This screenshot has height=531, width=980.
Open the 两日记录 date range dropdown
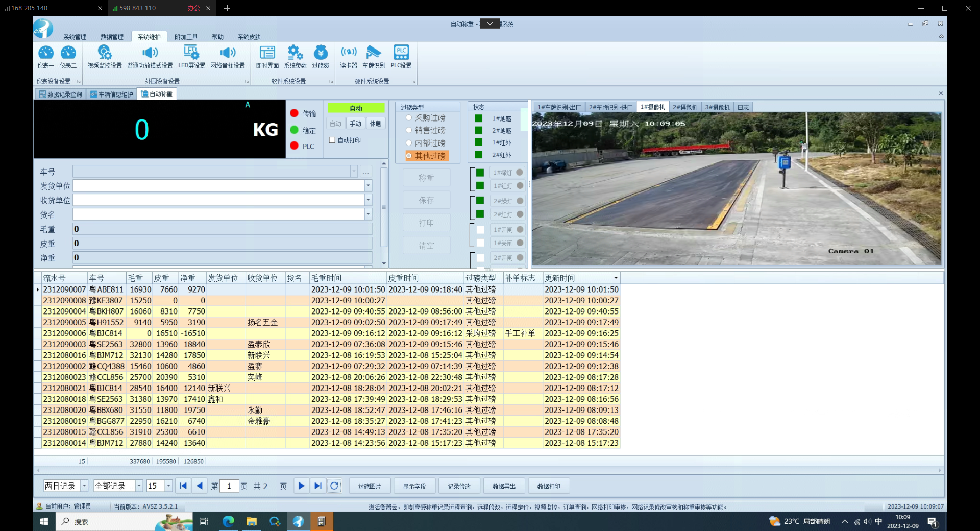85,486
